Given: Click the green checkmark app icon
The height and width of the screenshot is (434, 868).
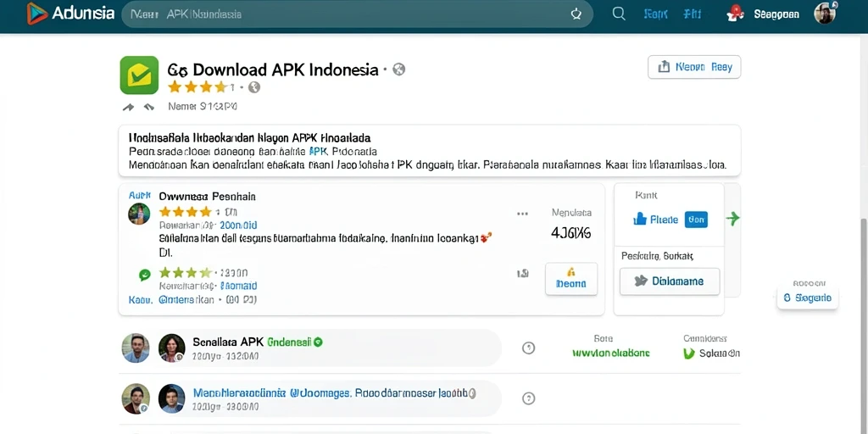Looking at the screenshot, I should (139, 75).
